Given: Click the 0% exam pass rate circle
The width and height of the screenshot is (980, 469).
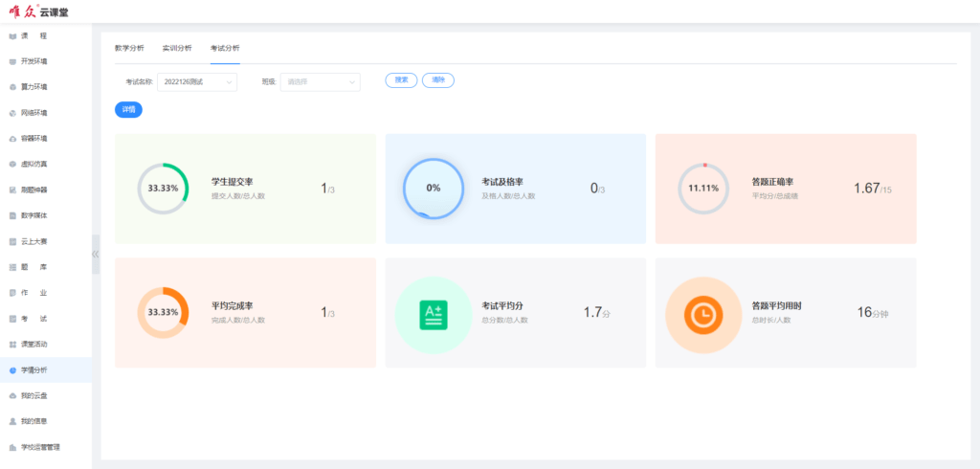Looking at the screenshot, I should tap(433, 189).
